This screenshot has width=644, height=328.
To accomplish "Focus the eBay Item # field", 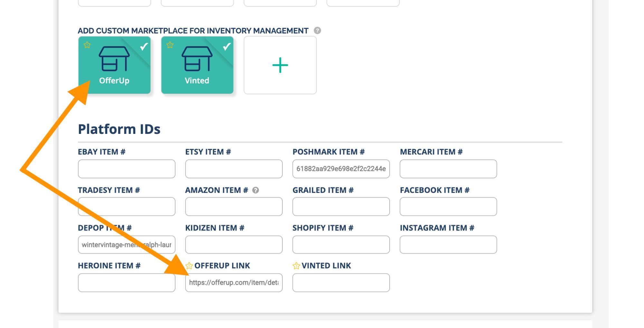I will tap(127, 169).
